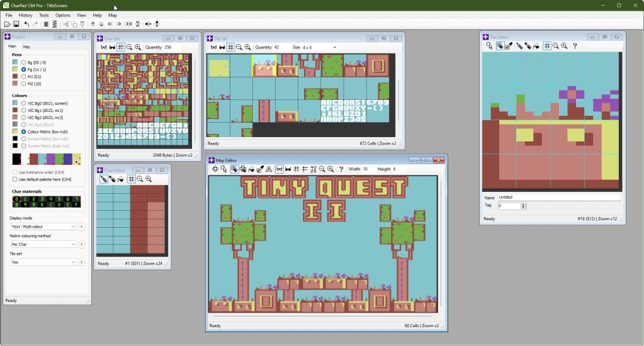644x346 pixels.
Task: Click the Open project folder icon
Action: pyautogui.click(x=7, y=24)
